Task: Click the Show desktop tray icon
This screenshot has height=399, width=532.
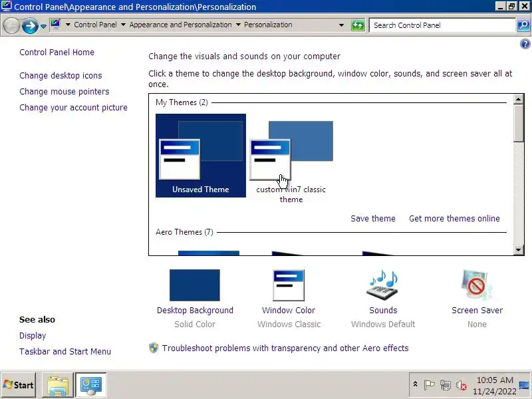Action: click(x=524, y=385)
